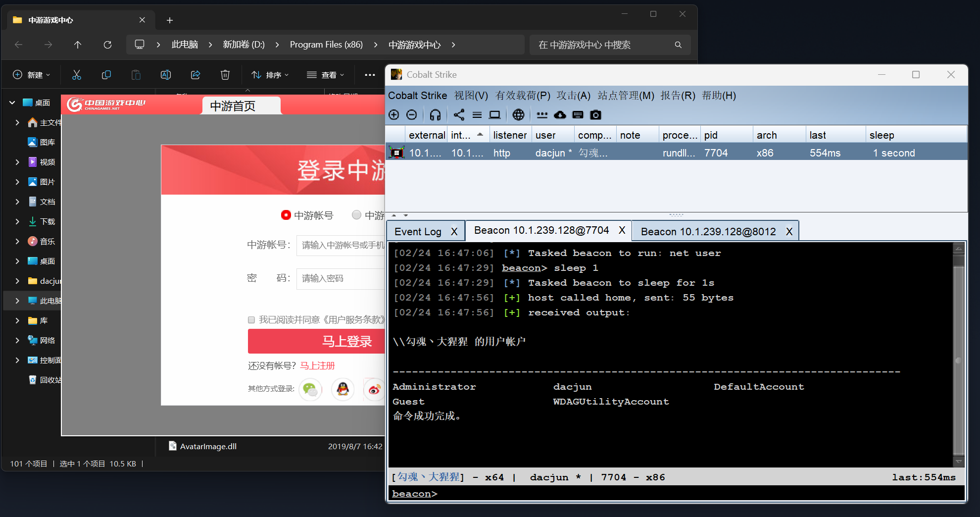Open listeners via the headphones icon

click(x=435, y=115)
